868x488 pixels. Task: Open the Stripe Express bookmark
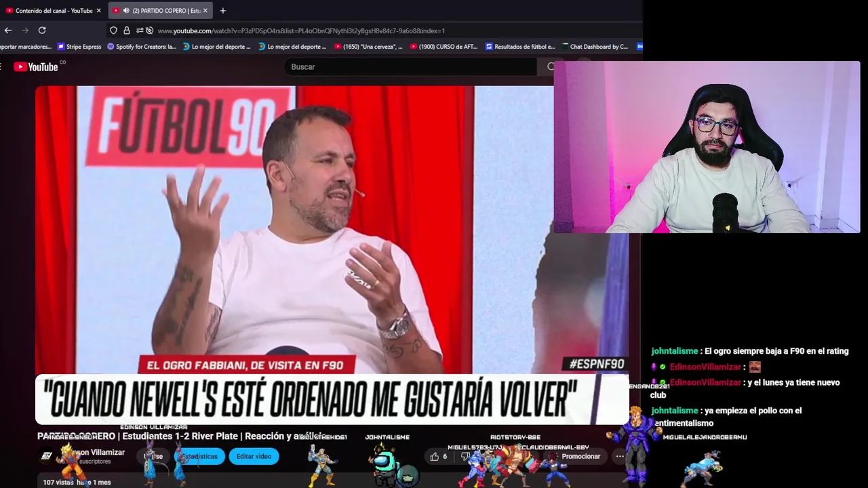click(x=79, y=47)
